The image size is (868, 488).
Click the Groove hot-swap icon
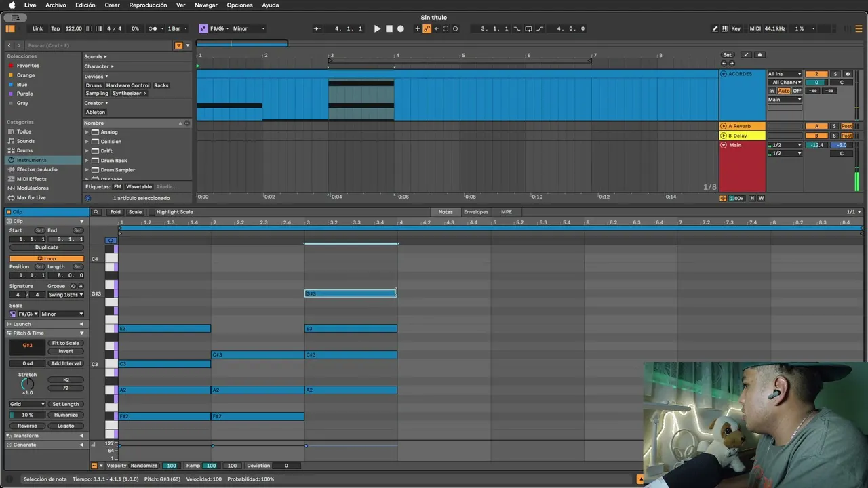pyautogui.click(x=73, y=286)
